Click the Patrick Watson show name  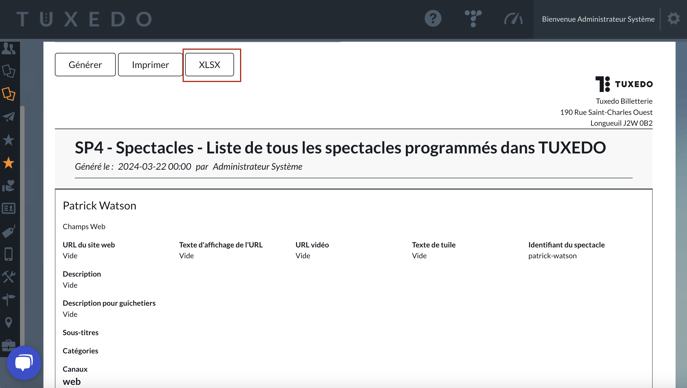[x=99, y=206]
